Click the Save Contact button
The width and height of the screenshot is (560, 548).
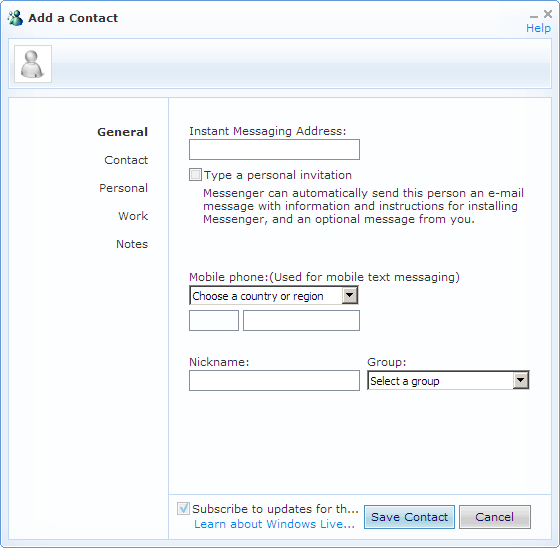(409, 517)
